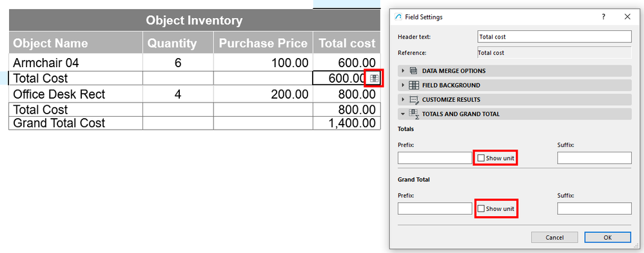Select the 100.00 purchase price cell

(x=263, y=63)
